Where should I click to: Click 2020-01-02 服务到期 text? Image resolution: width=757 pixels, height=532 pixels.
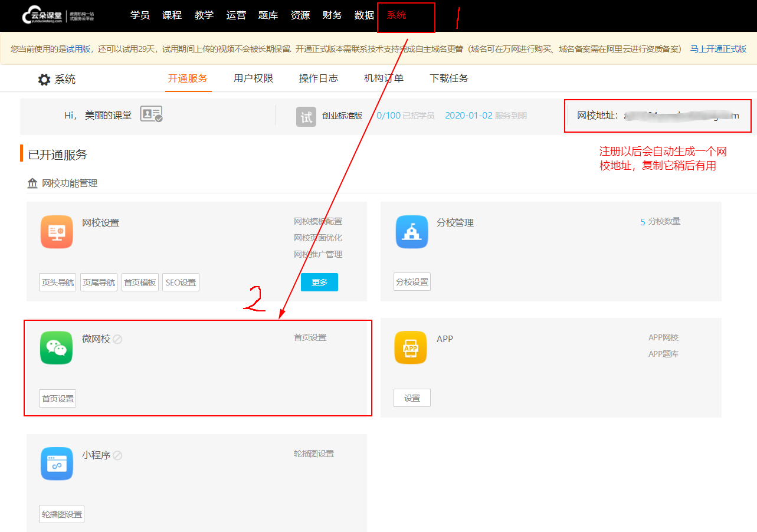(x=486, y=116)
